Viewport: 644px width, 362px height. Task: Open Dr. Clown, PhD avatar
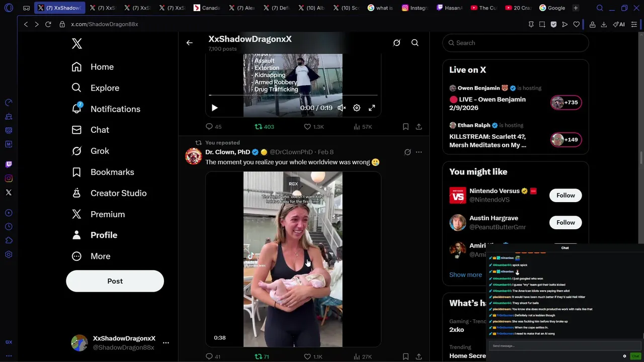click(193, 156)
